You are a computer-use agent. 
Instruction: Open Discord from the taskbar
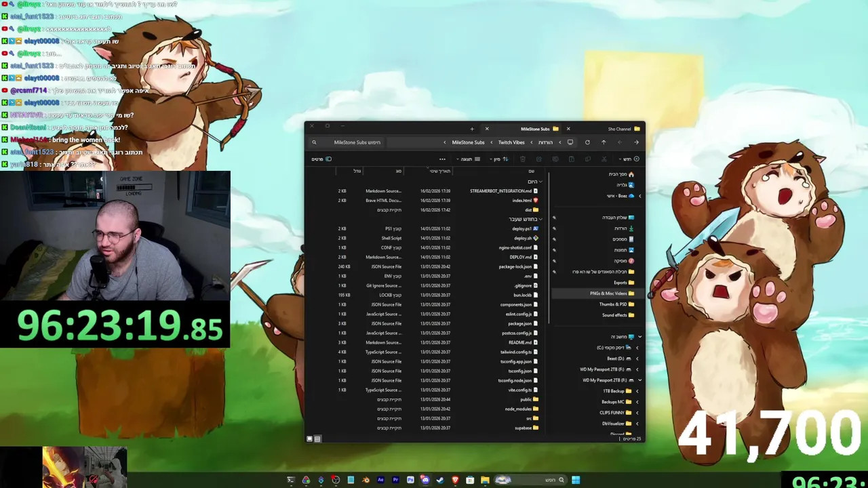(425, 480)
